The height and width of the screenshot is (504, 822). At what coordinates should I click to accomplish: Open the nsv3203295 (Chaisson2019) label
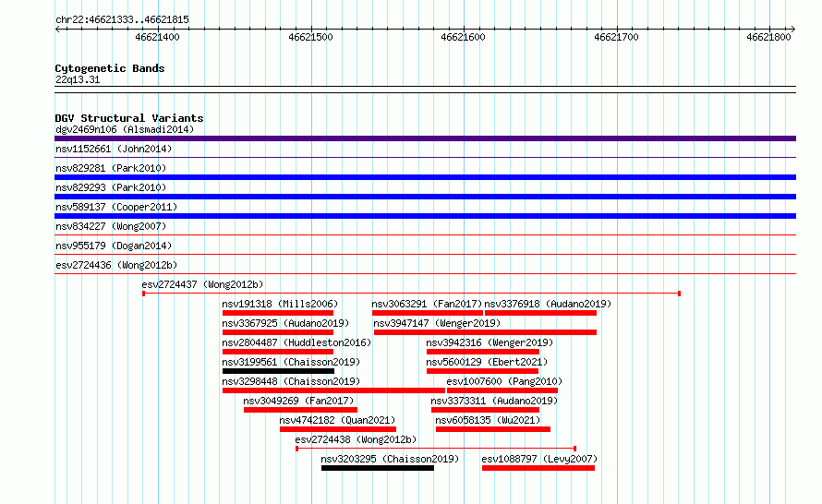click(390, 459)
